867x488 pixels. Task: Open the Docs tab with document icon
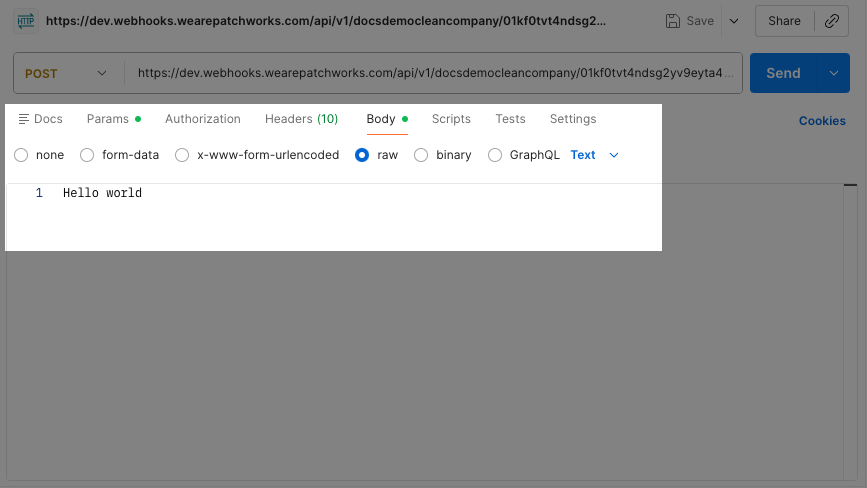(x=41, y=119)
